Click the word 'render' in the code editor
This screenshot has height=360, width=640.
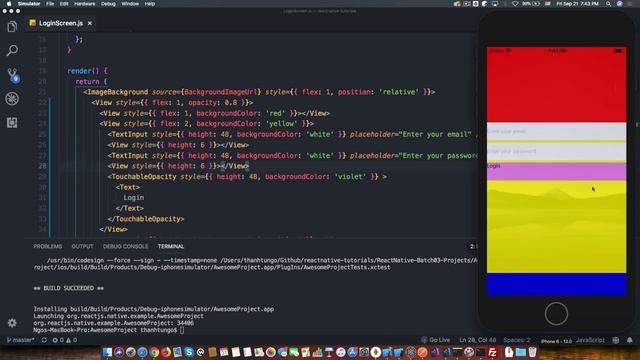tap(79, 71)
